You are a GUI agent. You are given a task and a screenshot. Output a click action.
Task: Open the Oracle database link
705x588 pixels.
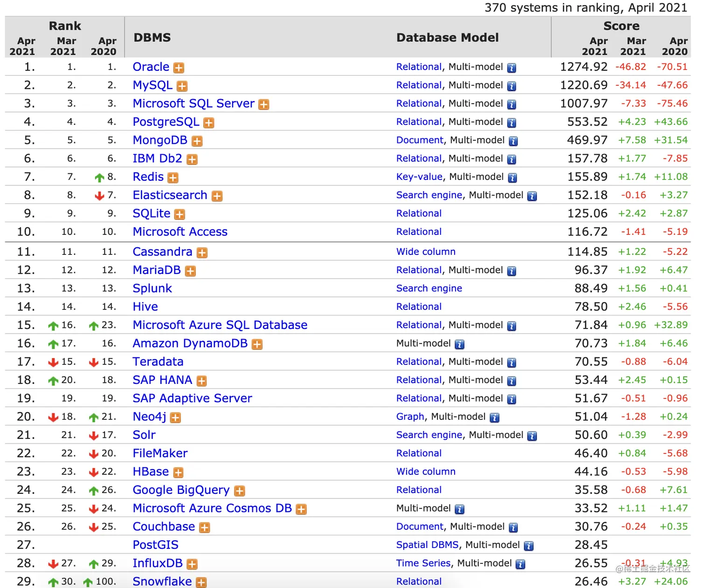pyautogui.click(x=151, y=67)
